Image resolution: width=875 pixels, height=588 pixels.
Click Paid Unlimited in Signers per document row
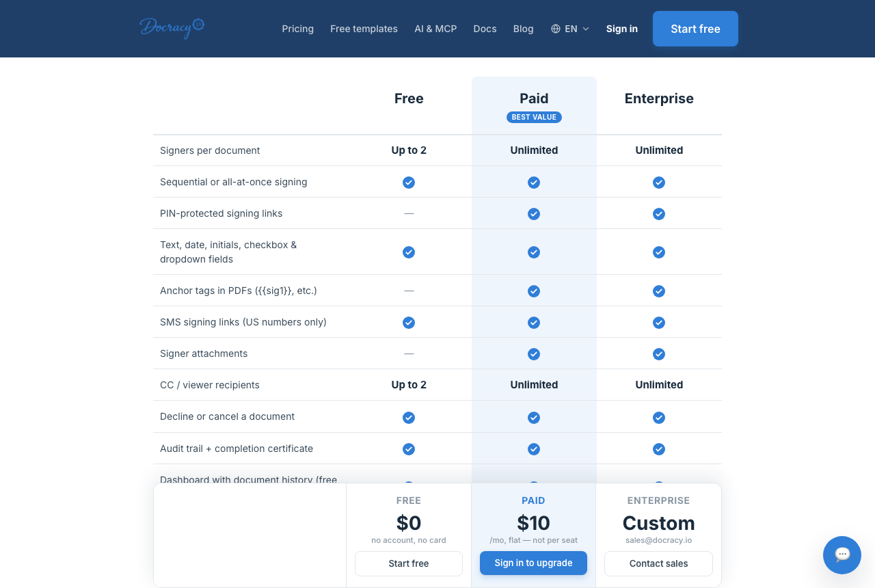point(534,150)
